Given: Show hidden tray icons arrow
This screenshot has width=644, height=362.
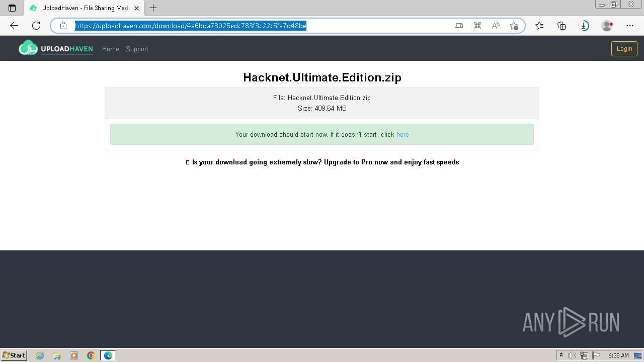Looking at the screenshot, I should (x=561, y=355).
